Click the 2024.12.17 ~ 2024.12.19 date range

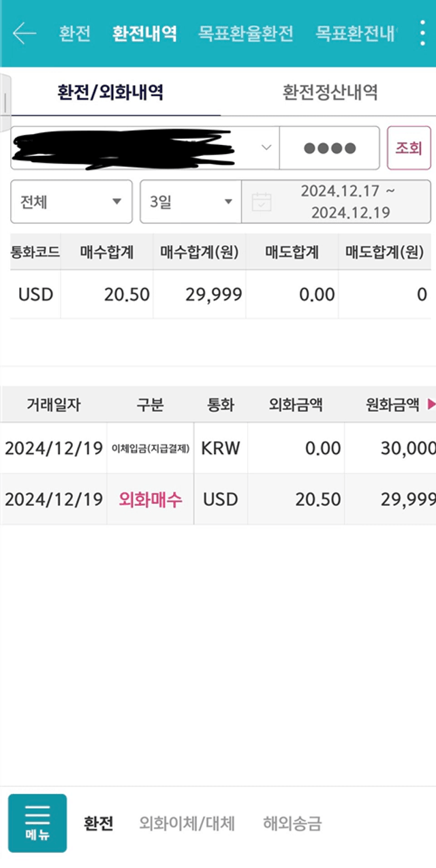pos(347,202)
